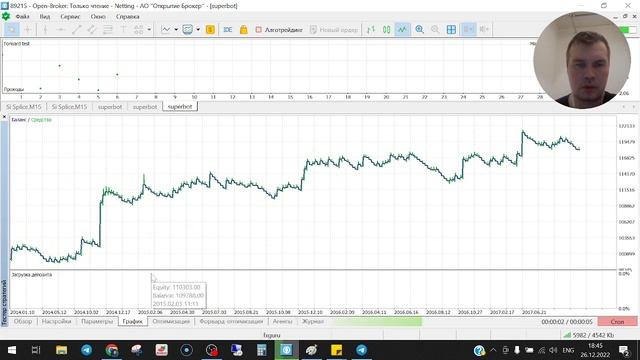This screenshot has height=360, width=640.
Task: Open the Агенты tester tab
Action: click(282, 322)
